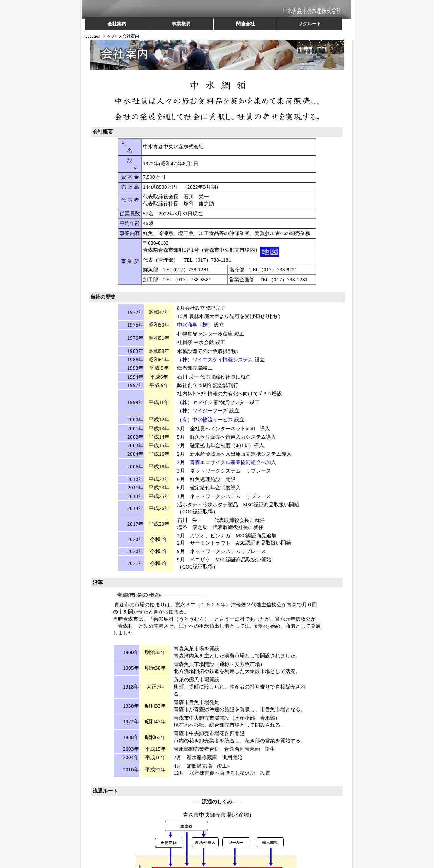Image resolution: width=434 pixels, height=868 pixels.
Task: Select 塩冷部 TEL (017)738-8221 cell
Action: coord(272,270)
